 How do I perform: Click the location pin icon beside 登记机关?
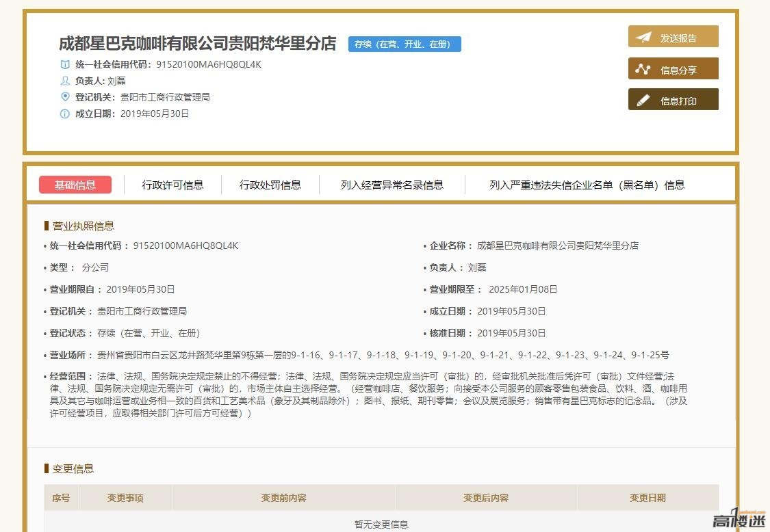coord(65,96)
